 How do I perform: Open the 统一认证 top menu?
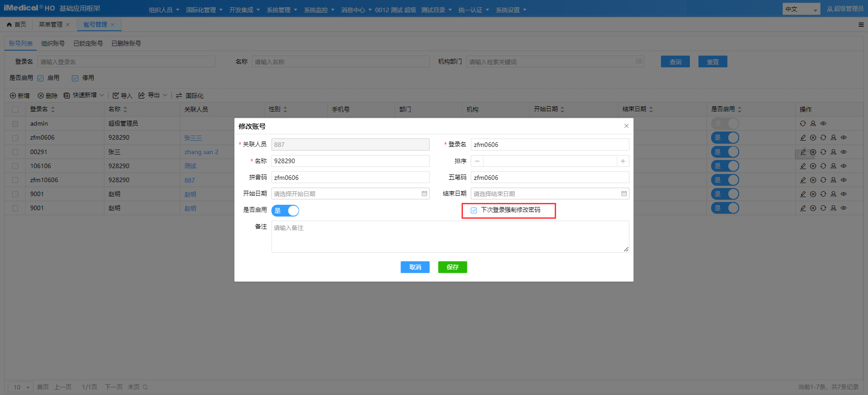474,10
